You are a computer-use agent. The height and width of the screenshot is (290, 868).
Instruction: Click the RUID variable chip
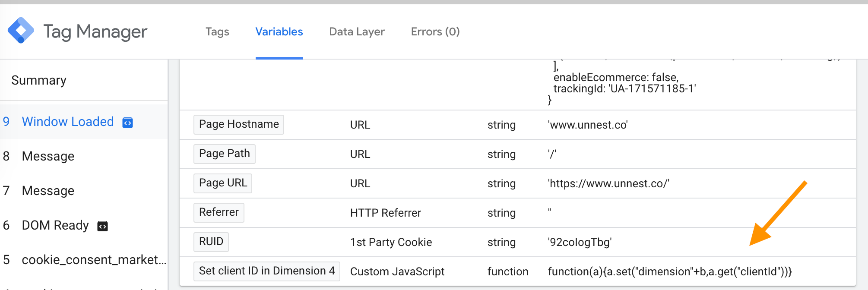[211, 242]
